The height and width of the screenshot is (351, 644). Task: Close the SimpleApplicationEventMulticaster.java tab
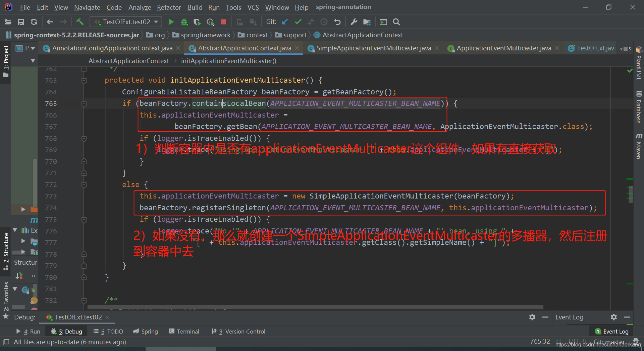tap(437, 48)
